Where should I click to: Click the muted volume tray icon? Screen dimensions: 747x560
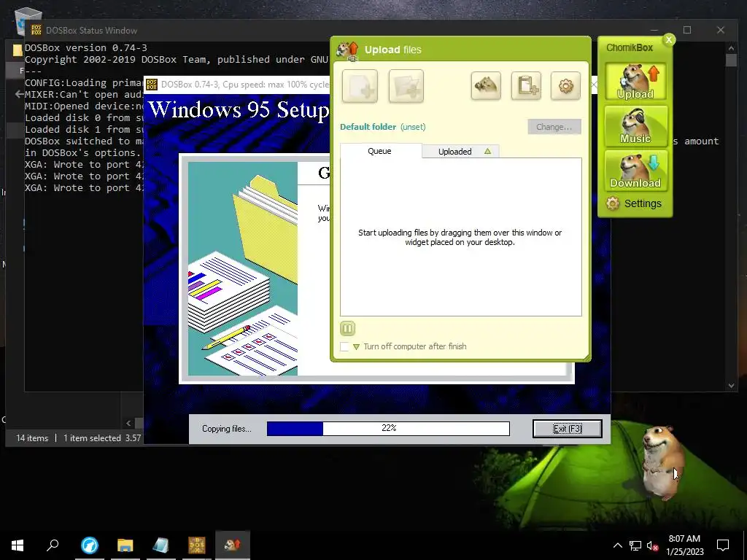coord(652,545)
